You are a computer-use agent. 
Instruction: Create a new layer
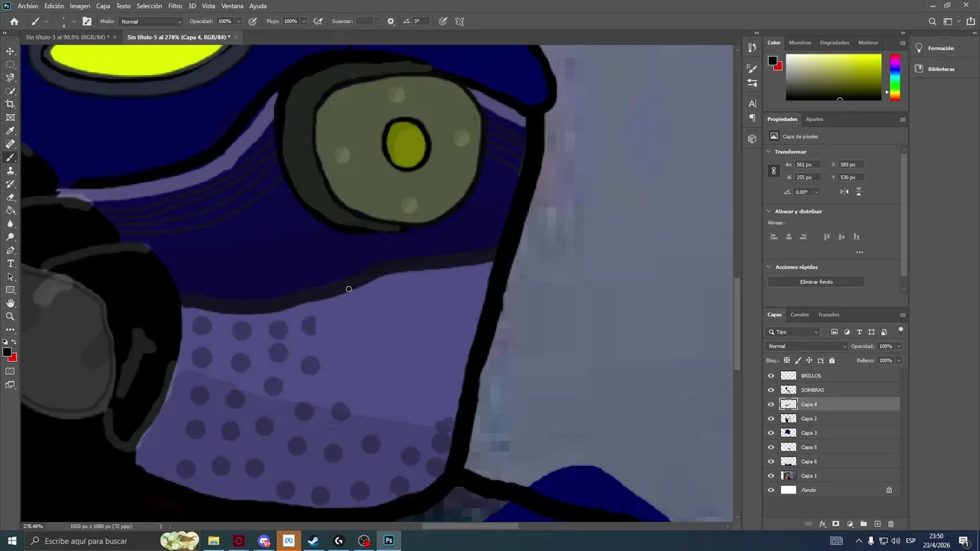[877, 524]
